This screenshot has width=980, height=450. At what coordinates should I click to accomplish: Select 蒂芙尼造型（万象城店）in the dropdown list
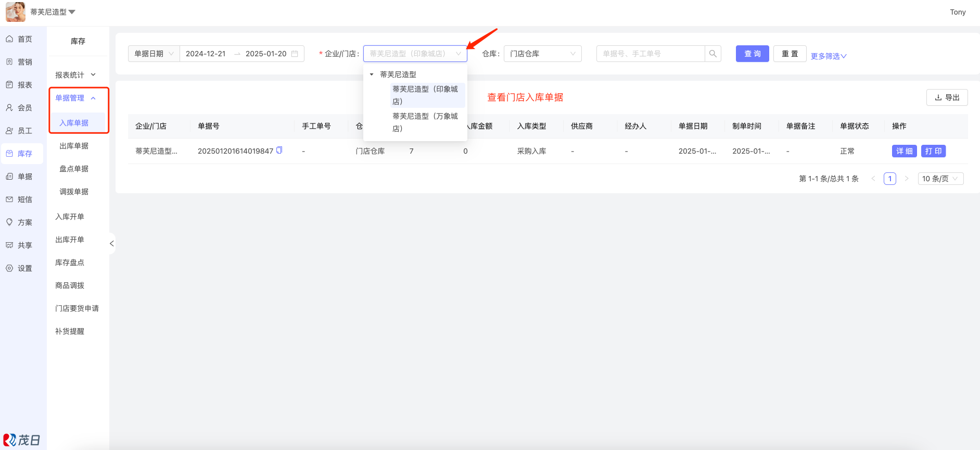(x=425, y=122)
